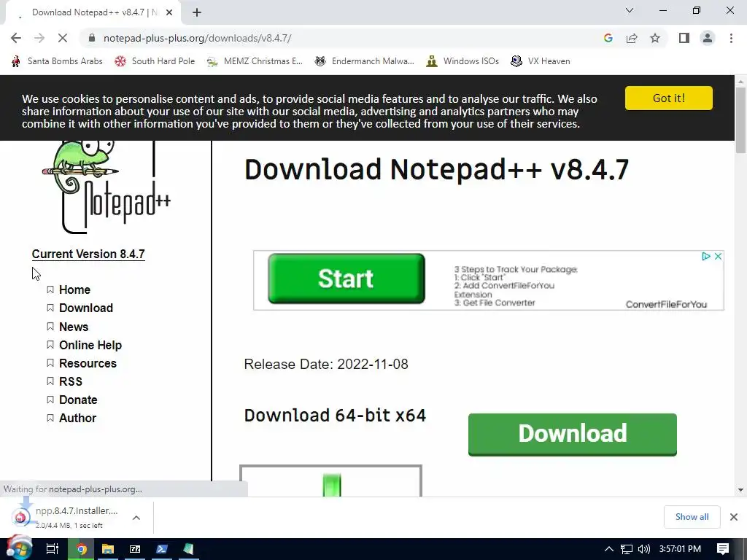Share this page via share icon

(632, 38)
